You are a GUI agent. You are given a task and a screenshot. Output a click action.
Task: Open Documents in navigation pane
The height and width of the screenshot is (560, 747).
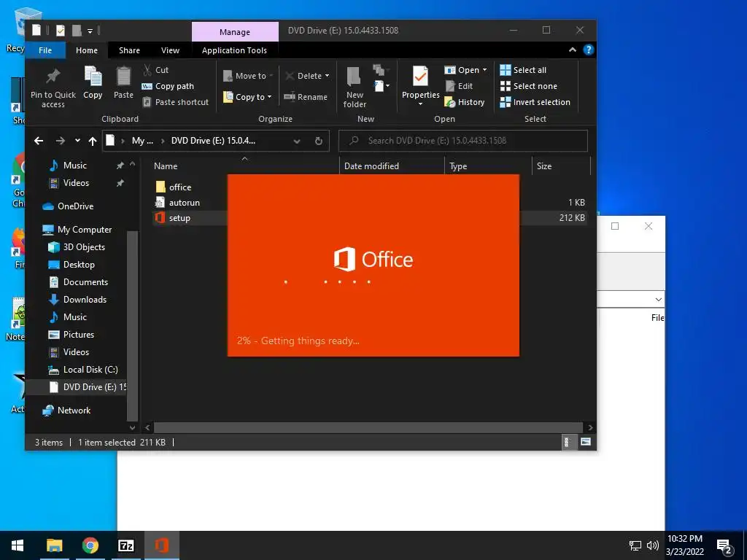78,282
